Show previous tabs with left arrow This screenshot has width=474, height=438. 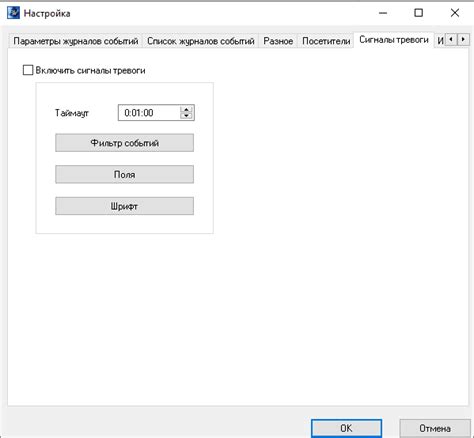tap(451, 40)
